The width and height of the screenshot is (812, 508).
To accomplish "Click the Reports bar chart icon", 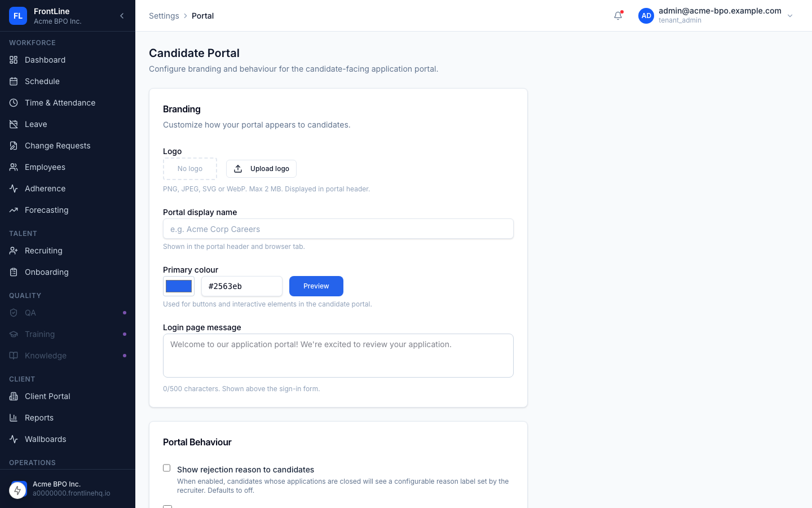I will (x=14, y=418).
